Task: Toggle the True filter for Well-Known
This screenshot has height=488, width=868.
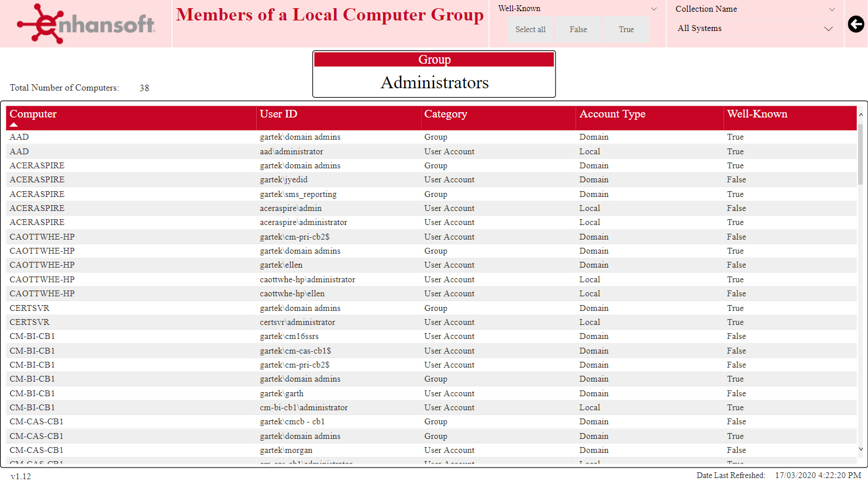Action: (x=625, y=29)
